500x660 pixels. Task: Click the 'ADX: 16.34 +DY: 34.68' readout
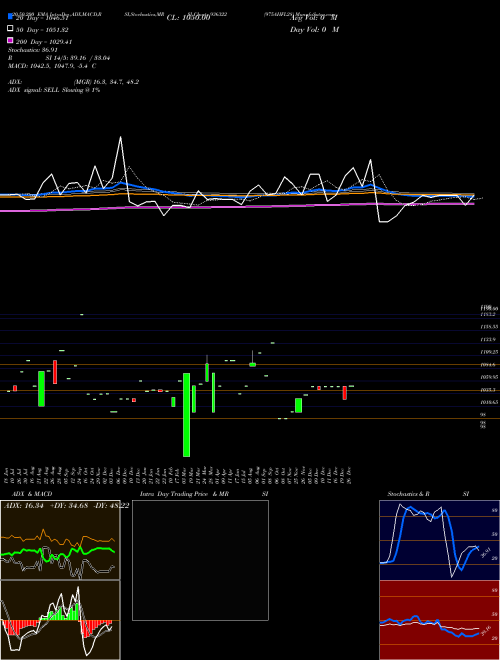click(x=46, y=505)
